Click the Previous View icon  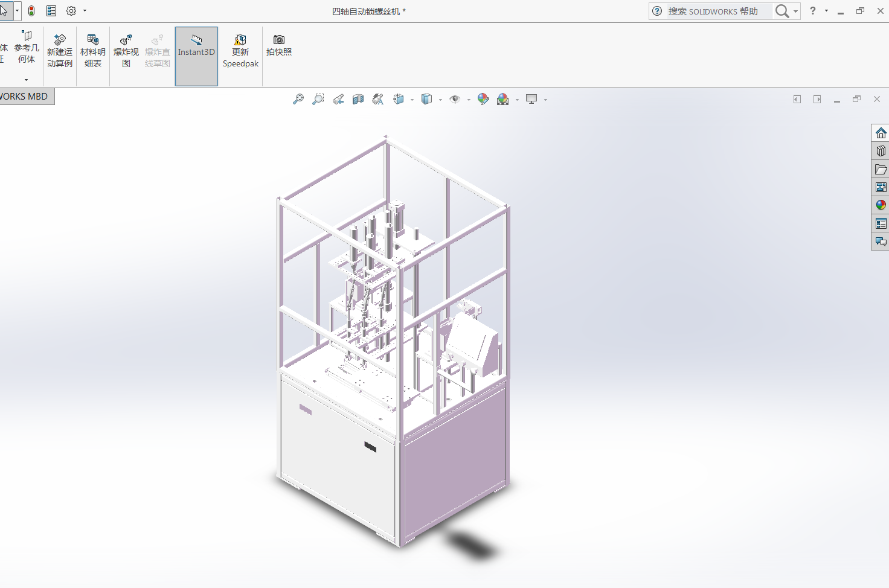coord(338,100)
